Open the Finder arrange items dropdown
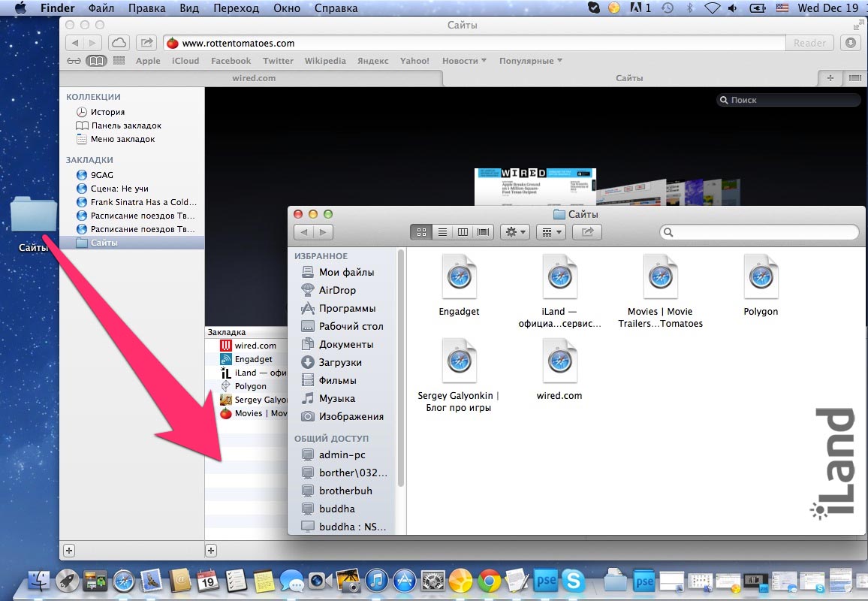This screenshot has height=601, width=868. (x=551, y=232)
